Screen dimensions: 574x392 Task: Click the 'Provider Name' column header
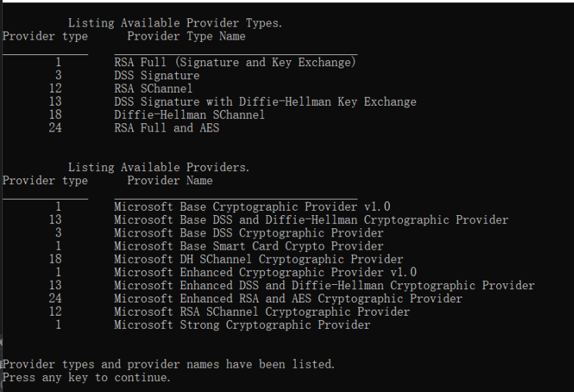point(170,181)
